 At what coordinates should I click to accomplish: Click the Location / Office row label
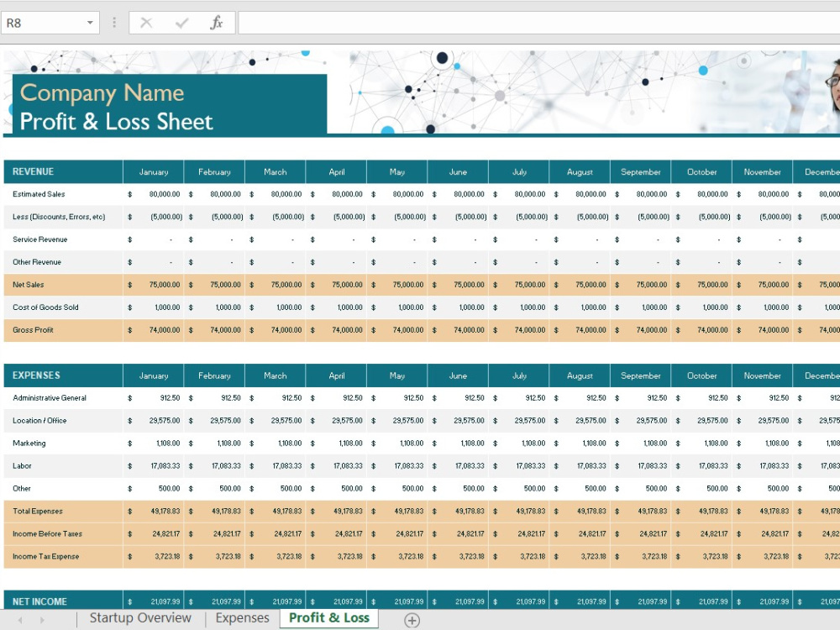pyautogui.click(x=39, y=421)
